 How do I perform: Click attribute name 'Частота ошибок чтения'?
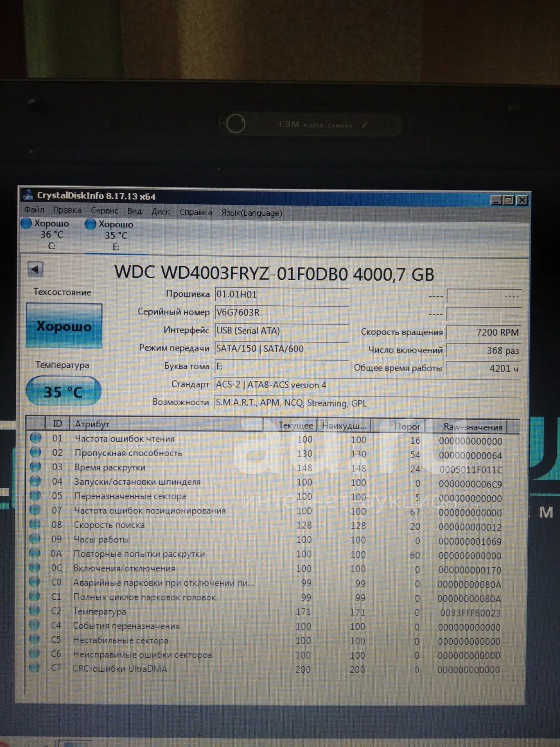point(125,439)
